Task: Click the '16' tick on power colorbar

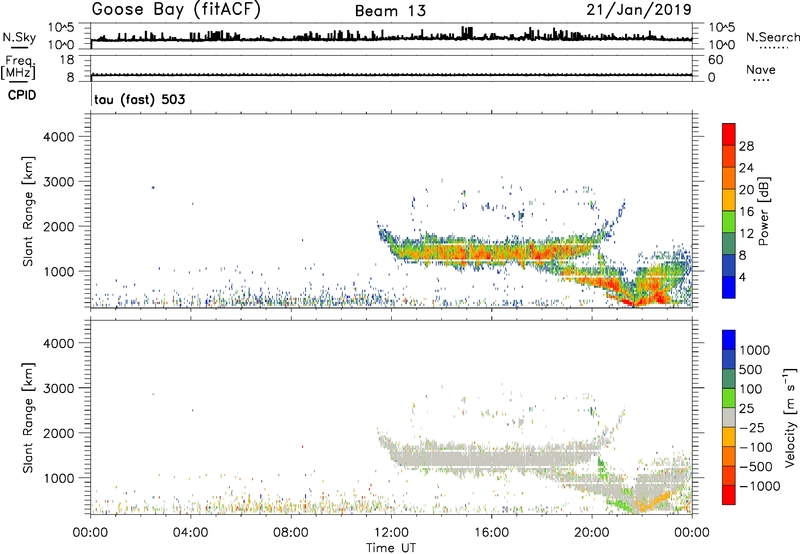Action: [746, 212]
